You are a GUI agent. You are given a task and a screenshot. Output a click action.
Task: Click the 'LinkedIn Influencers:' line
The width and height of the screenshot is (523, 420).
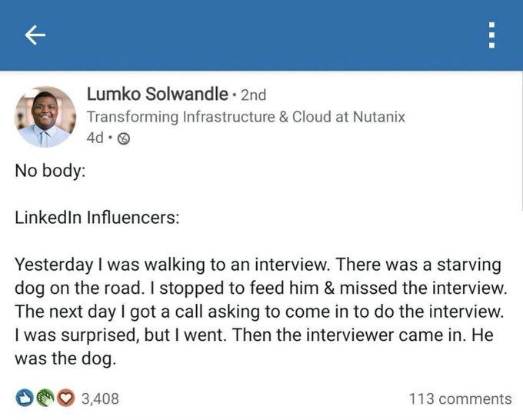point(97,218)
